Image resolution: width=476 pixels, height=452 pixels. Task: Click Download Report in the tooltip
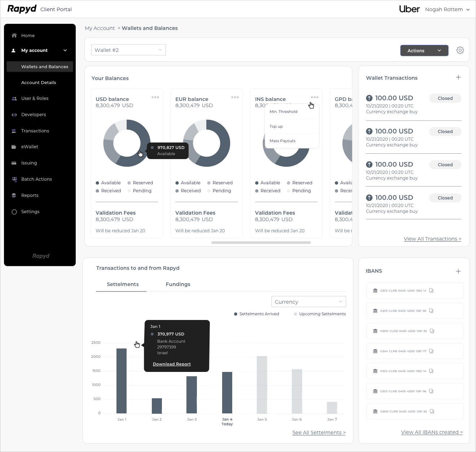coord(172,364)
